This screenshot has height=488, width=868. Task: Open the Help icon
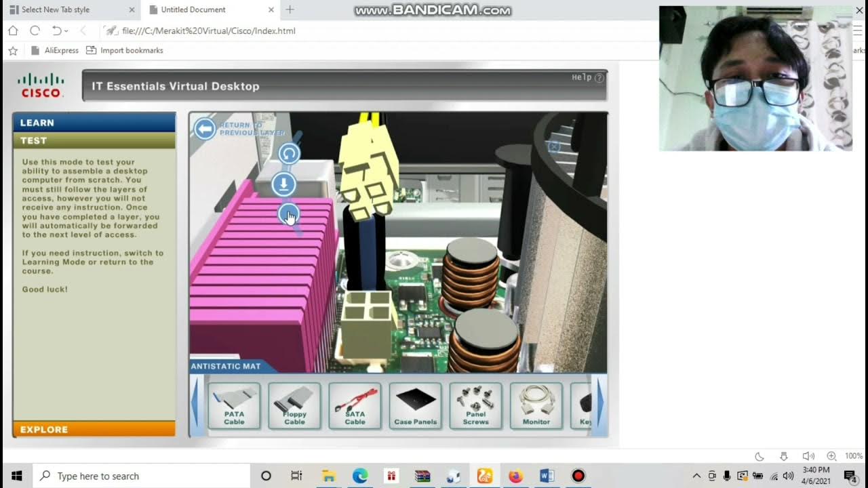click(599, 78)
